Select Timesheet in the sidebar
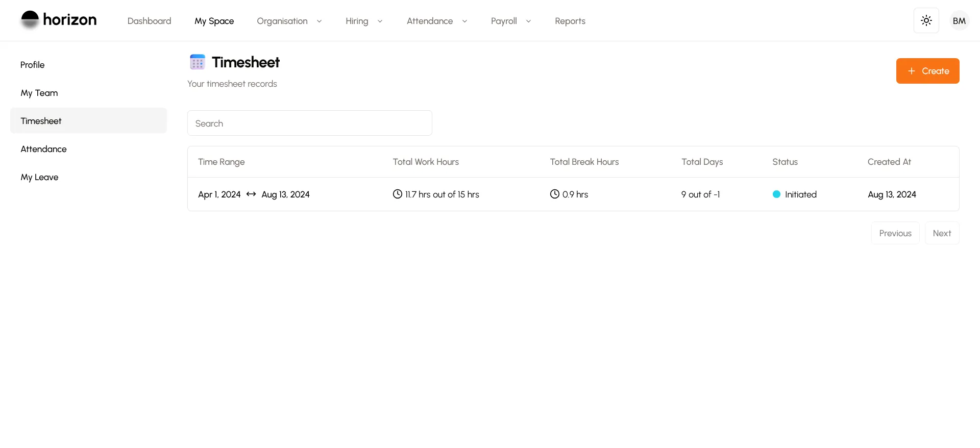Image resolution: width=980 pixels, height=448 pixels. coord(88,121)
